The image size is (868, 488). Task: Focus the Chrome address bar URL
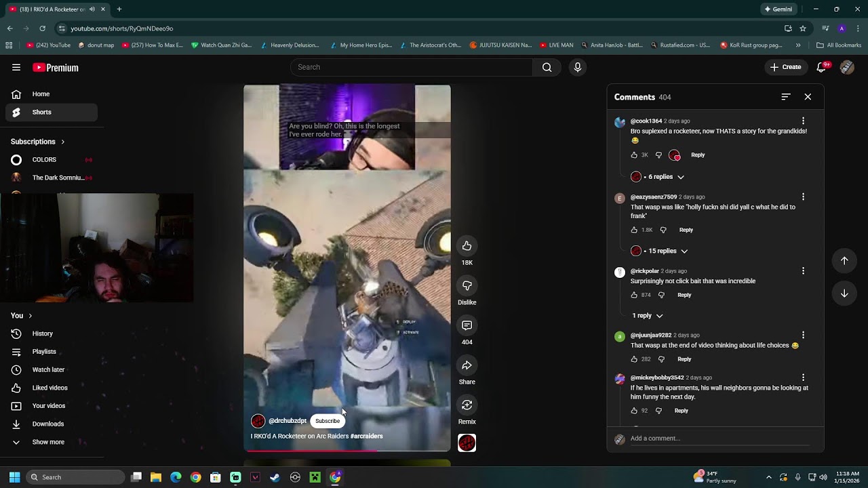click(122, 28)
